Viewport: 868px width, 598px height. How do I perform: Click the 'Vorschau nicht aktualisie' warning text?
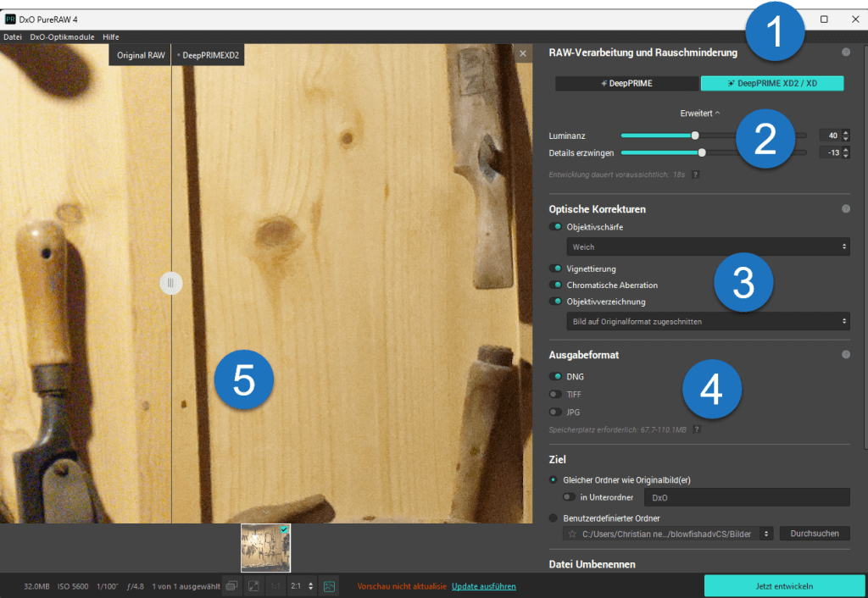pos(402,586)
